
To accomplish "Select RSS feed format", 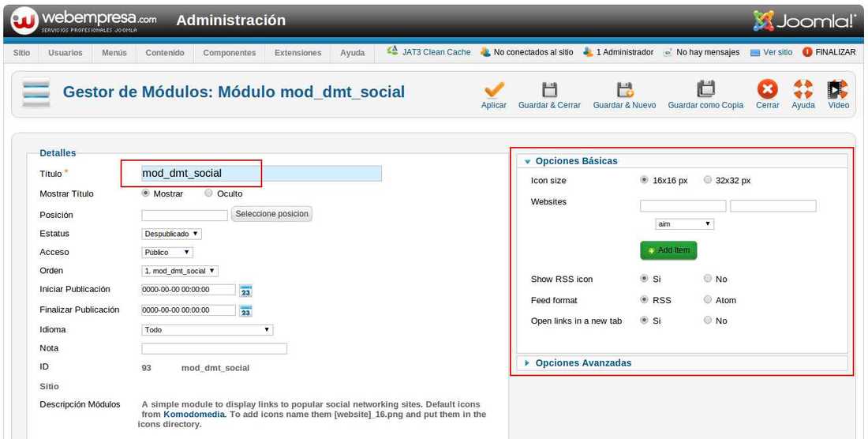I will click(644, 299).
